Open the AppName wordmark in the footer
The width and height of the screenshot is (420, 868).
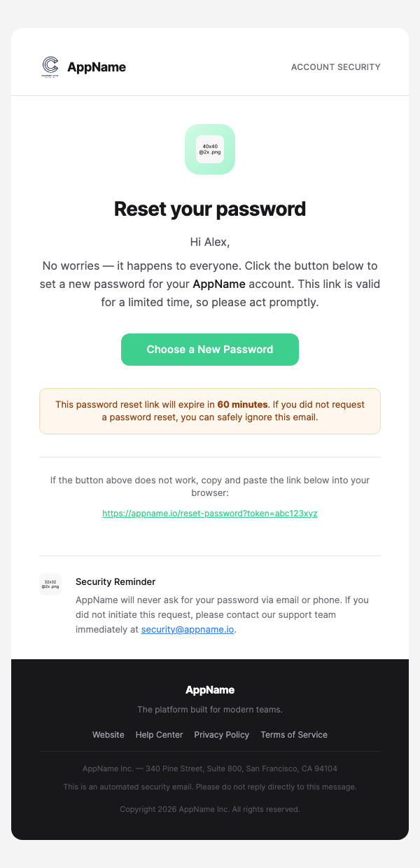209,689
